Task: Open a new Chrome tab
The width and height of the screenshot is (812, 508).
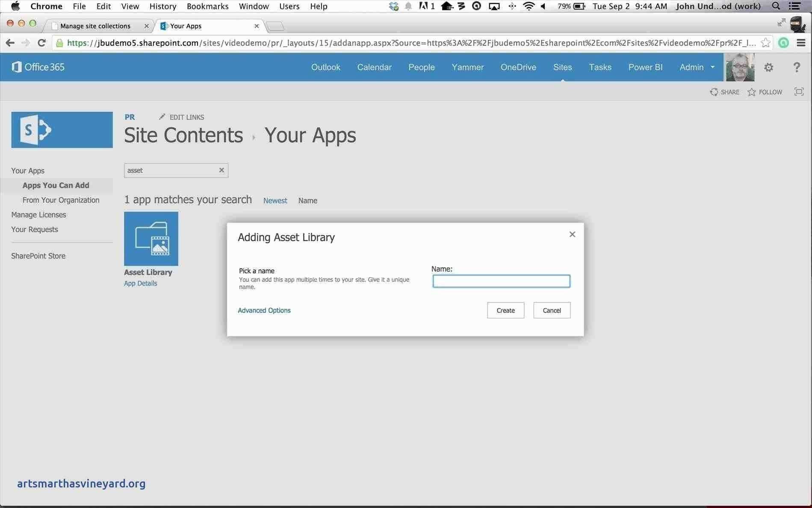Action: click(x=275, y=26)
